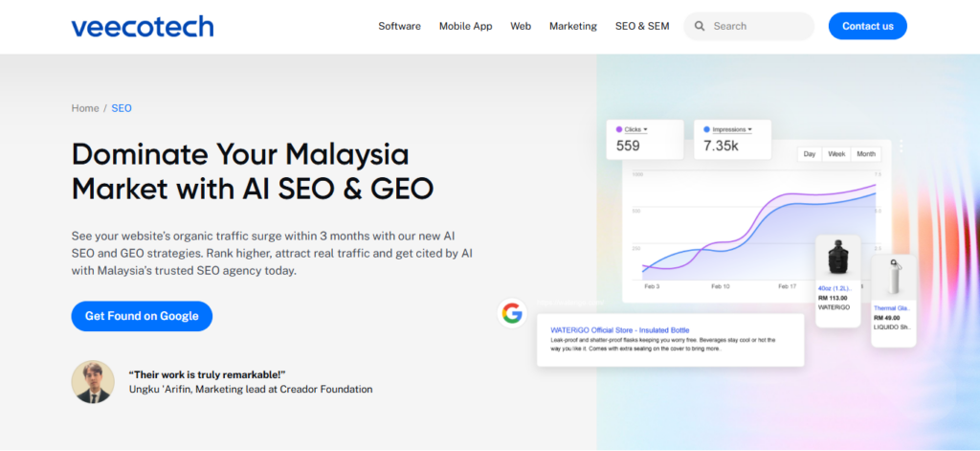Open the Web menu item
The image size is (980, 451).
(521, 26)
